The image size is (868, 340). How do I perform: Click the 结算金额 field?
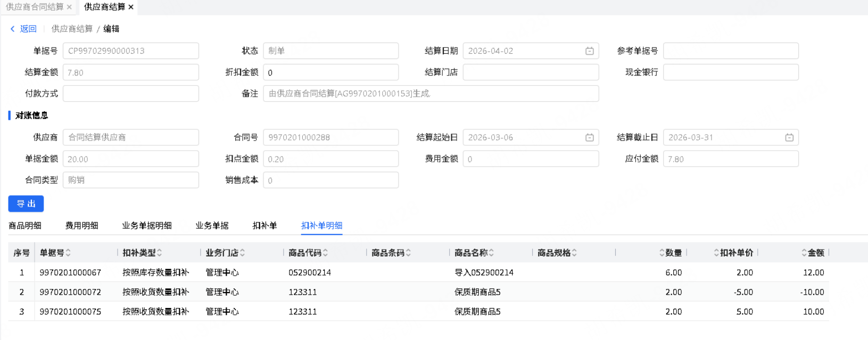click(131, 72)
